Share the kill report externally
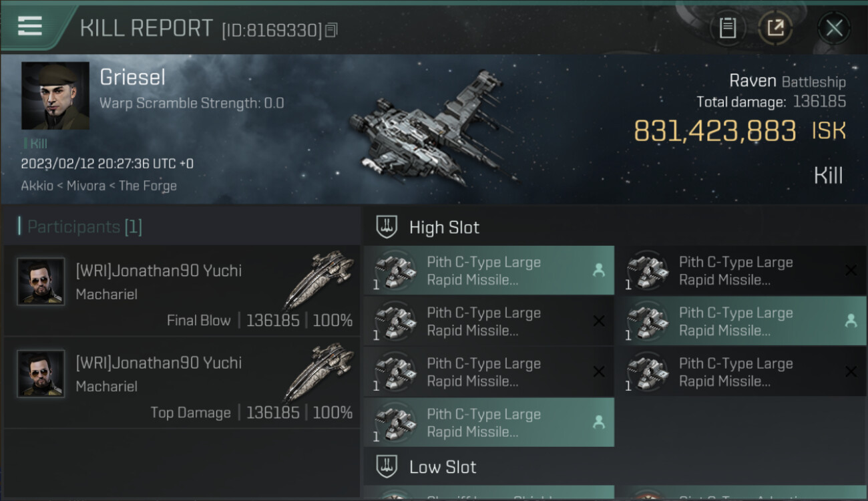The width and height of the screenshot is (868, 501). [775, 28]
